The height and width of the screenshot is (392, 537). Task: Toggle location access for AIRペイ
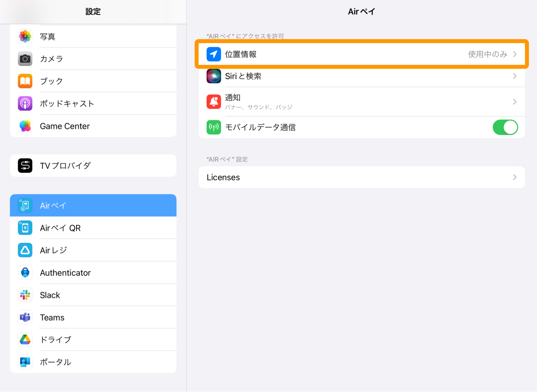[360, 54]
